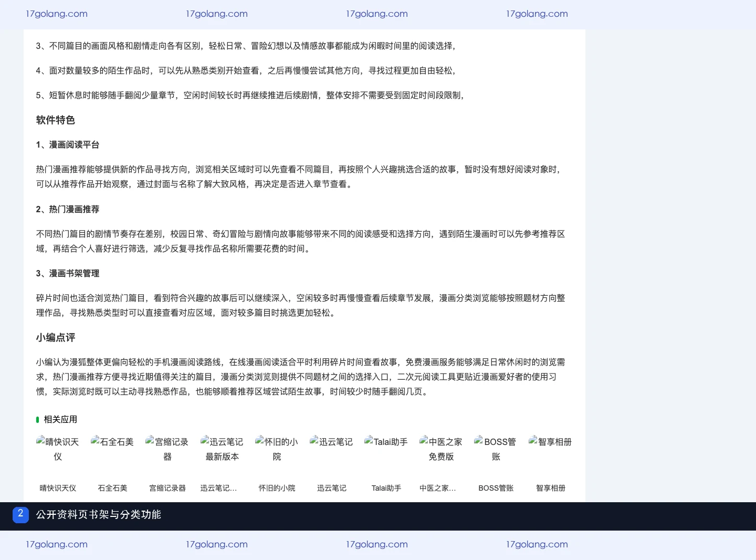The image size is (756, 560).
Task: Click the 小编点评 section heading
Action: [56, 337]
